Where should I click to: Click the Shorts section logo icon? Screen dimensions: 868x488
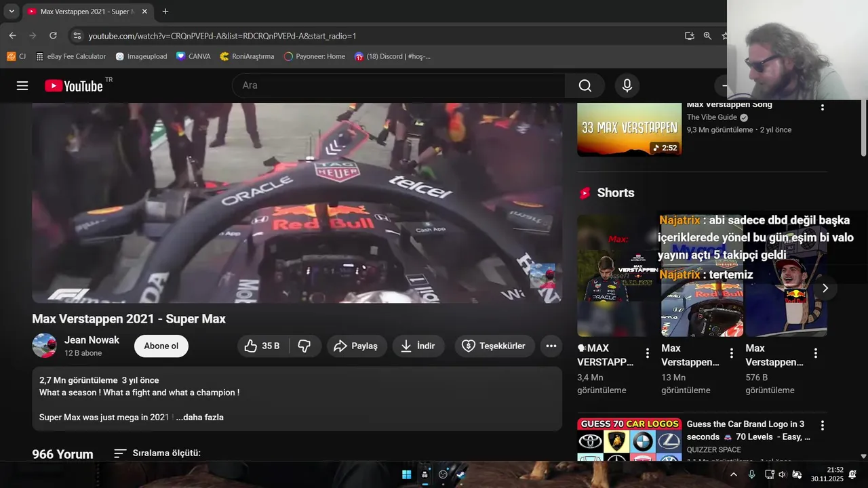pos(585,193)
